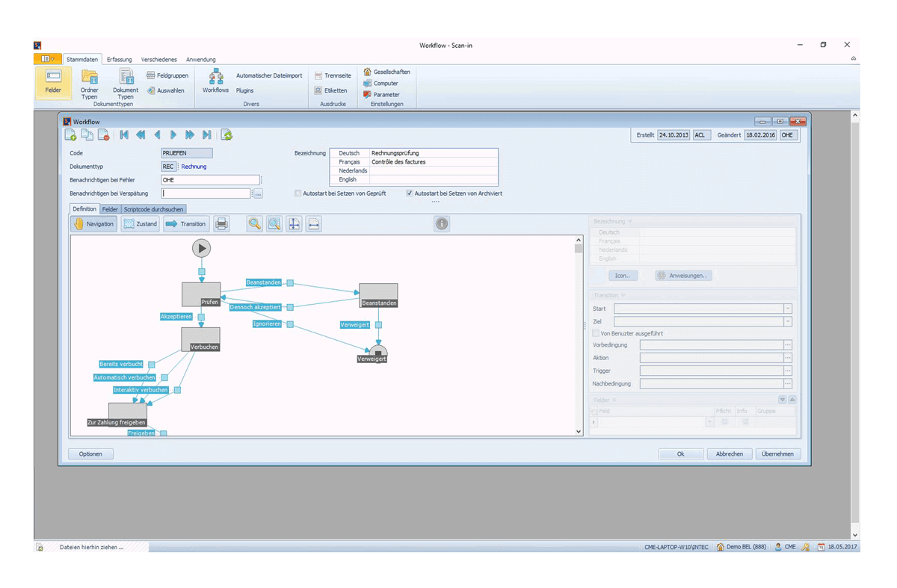
Task: Create a new workflow record
Action: (x=70, y=135)
